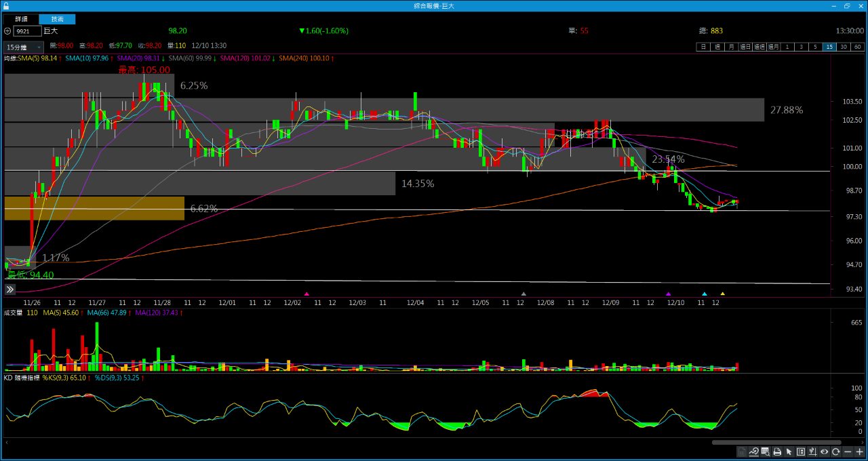Screen dimensions: 868x461
Task: Zoom out using the minus icon
Action: (848, 452)
